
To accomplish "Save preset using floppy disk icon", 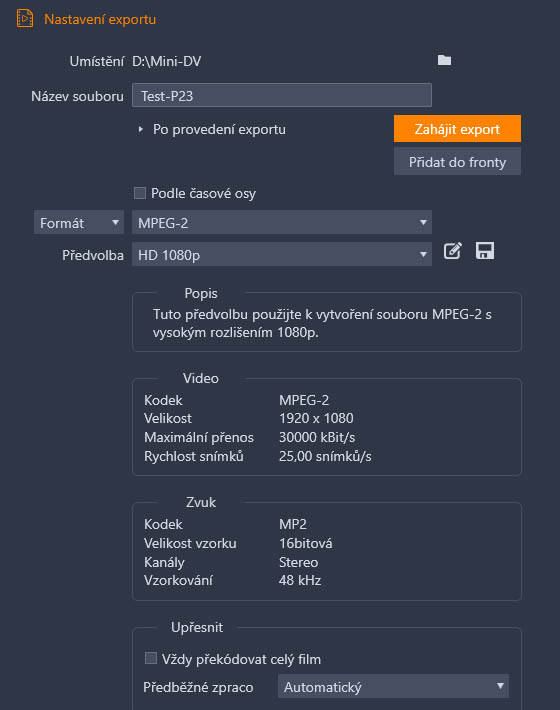I will pos(485,251).
